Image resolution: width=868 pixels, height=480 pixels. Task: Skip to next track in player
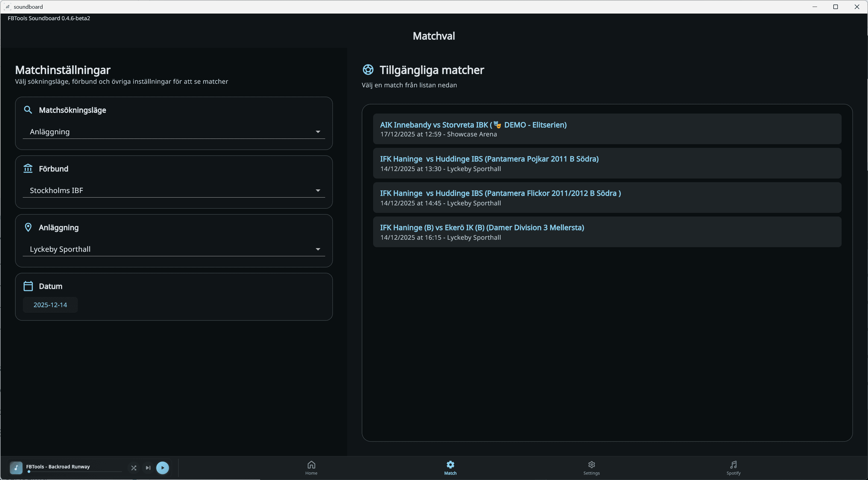click(148, 468)
